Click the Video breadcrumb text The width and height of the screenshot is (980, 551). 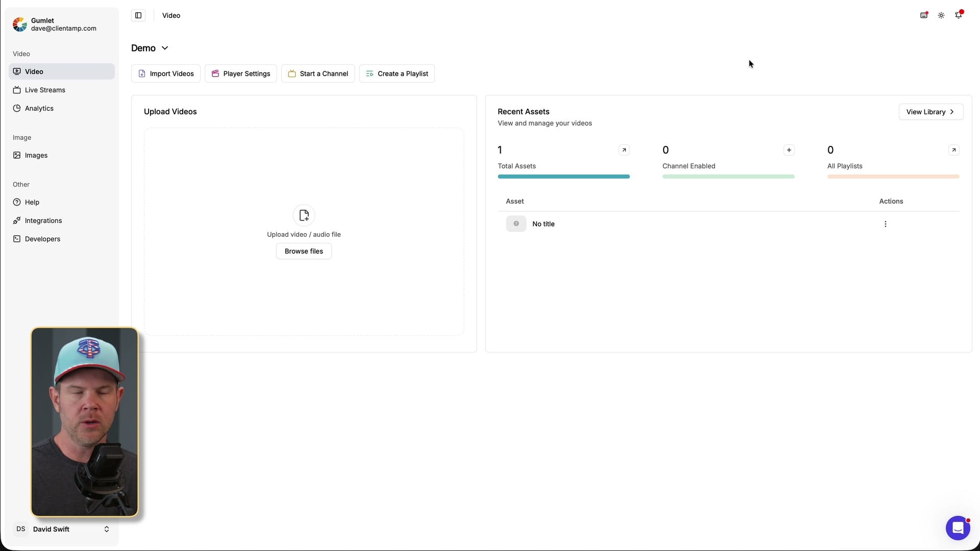171,15
